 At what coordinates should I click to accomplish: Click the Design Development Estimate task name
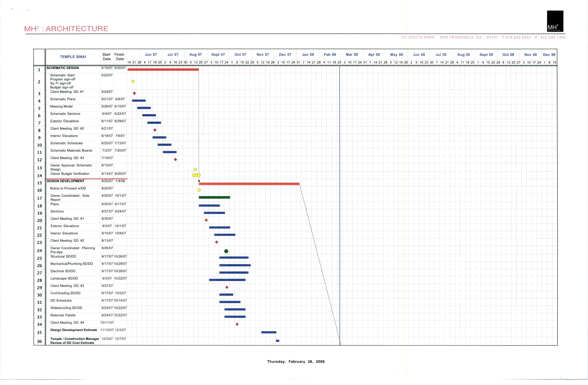pyautogui.click(x=74, y=330)
